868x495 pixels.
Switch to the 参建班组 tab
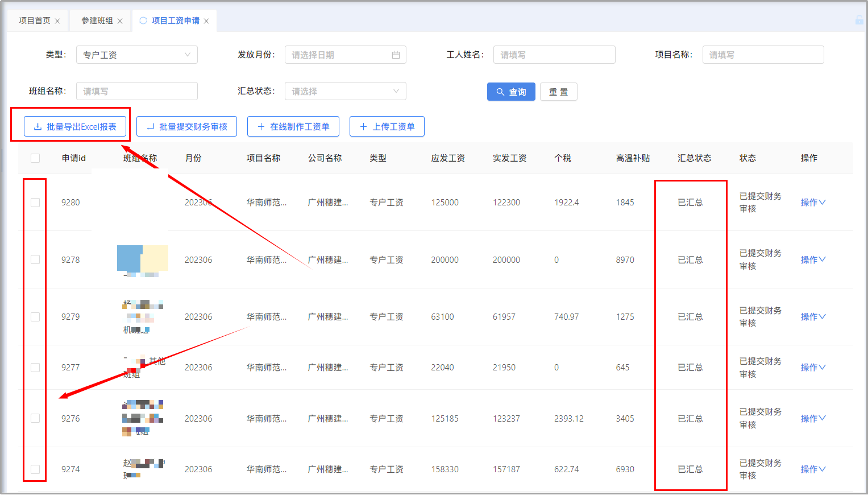pos(97,21)
